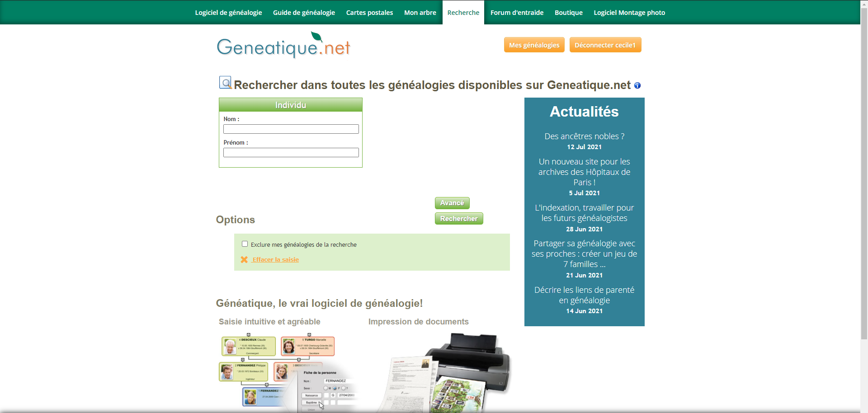The height and width of the screenshot is (413, 868).
Task: Click the Individu panel header
Action: tap(291, 105)
